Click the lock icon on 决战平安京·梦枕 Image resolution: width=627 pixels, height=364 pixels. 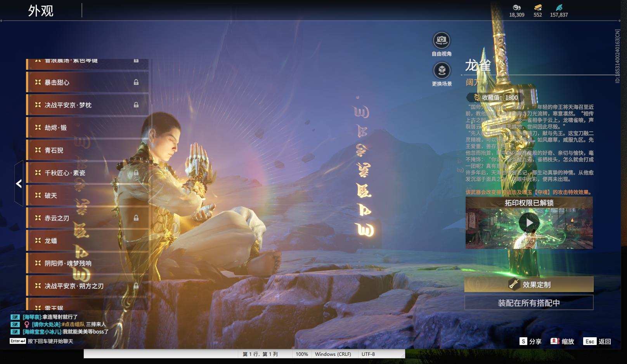(136, 105)
